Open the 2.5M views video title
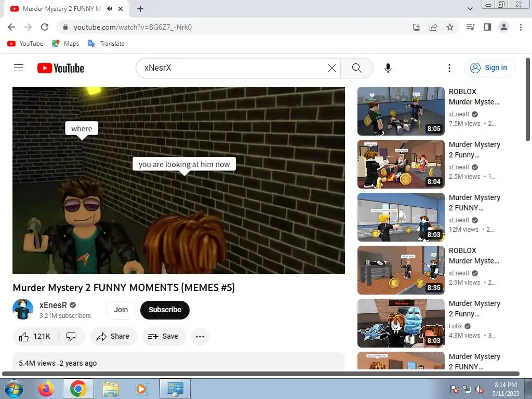 coord(474,150)
